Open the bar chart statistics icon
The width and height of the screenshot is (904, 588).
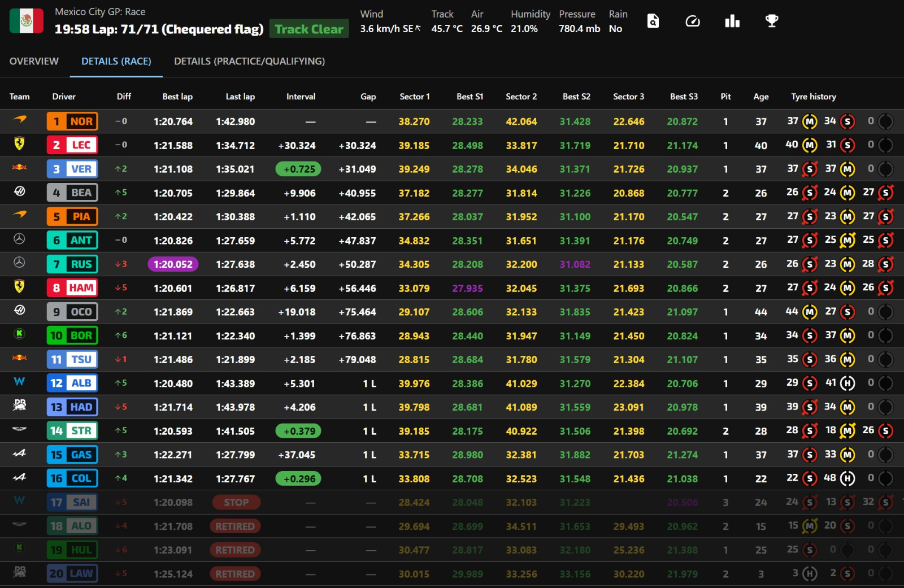[x=732, y=21]
